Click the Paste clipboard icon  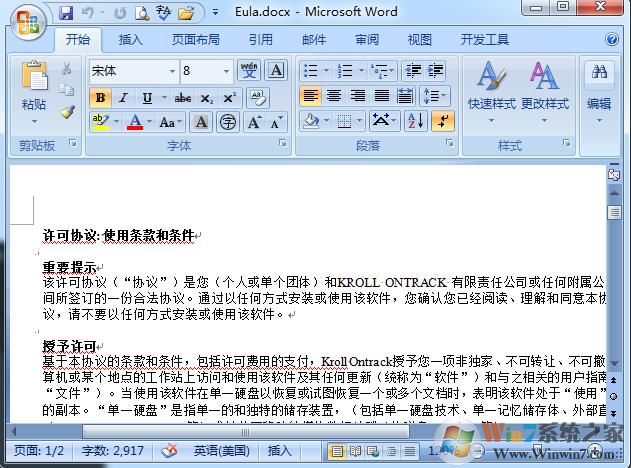tap(34, 76)
